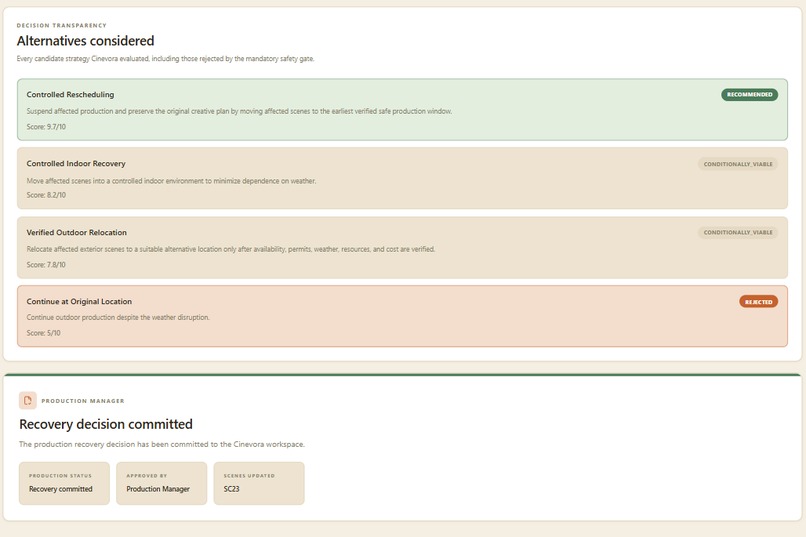
Task: Select Continue at Original Location title
Action: [x=79, y=302]
